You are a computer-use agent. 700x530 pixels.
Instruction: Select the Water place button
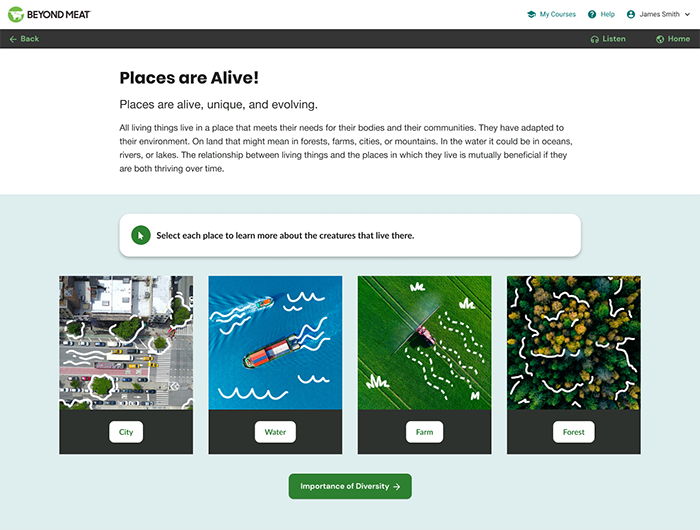click(x=275, y=432)
